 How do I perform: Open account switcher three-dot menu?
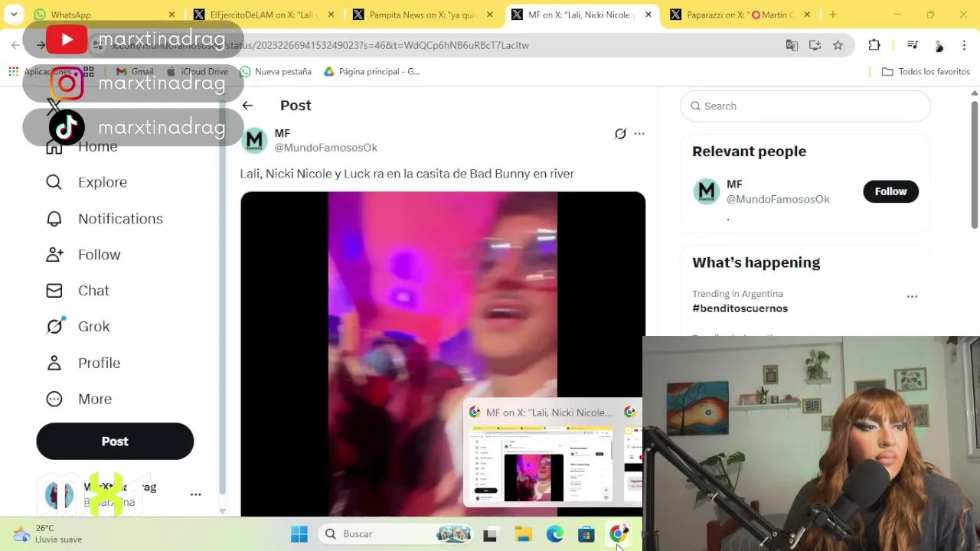[195, 494]
